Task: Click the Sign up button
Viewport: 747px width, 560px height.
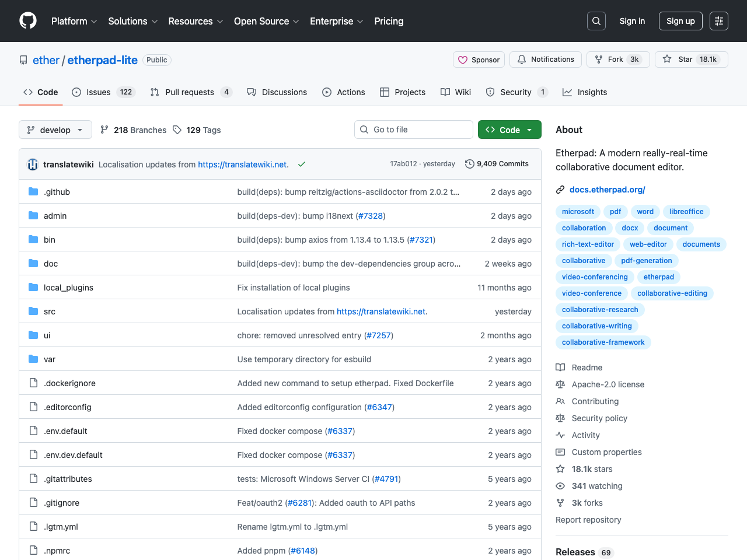Action: tap(680, 21)
